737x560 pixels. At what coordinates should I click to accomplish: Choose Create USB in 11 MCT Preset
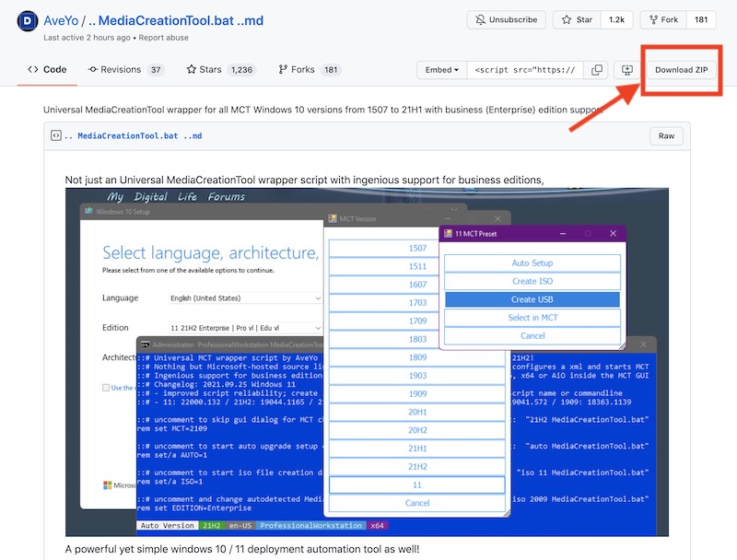click(x=532, y=299)
